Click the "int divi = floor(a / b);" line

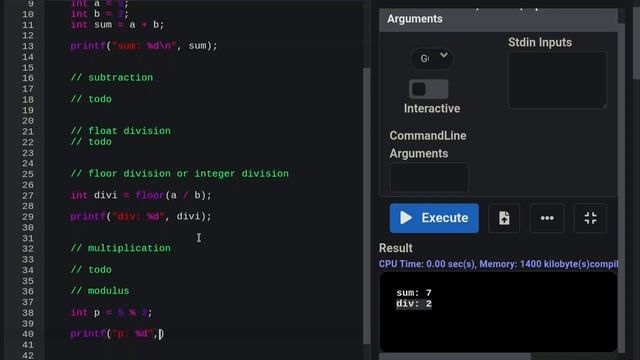click(x=141, y=195)
